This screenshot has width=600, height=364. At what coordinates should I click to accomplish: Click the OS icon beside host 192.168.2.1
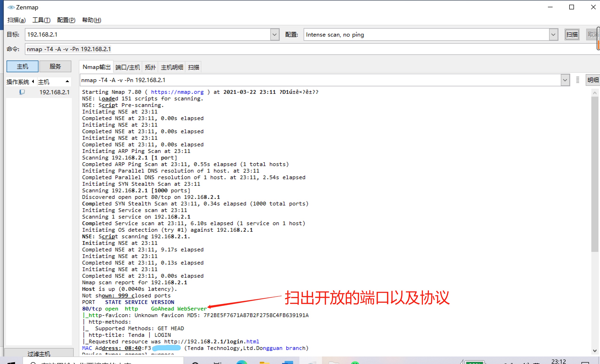coord(22,92)
